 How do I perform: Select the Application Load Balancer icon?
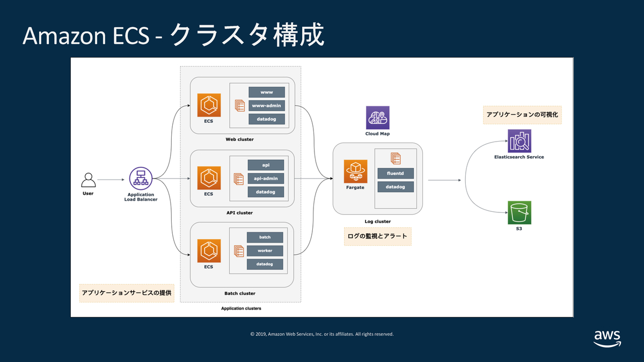141,178
